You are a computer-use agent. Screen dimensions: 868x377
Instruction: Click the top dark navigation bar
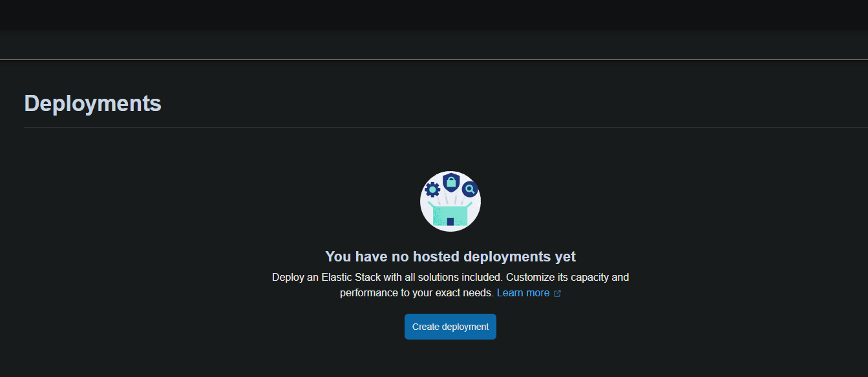coord(434,14)
